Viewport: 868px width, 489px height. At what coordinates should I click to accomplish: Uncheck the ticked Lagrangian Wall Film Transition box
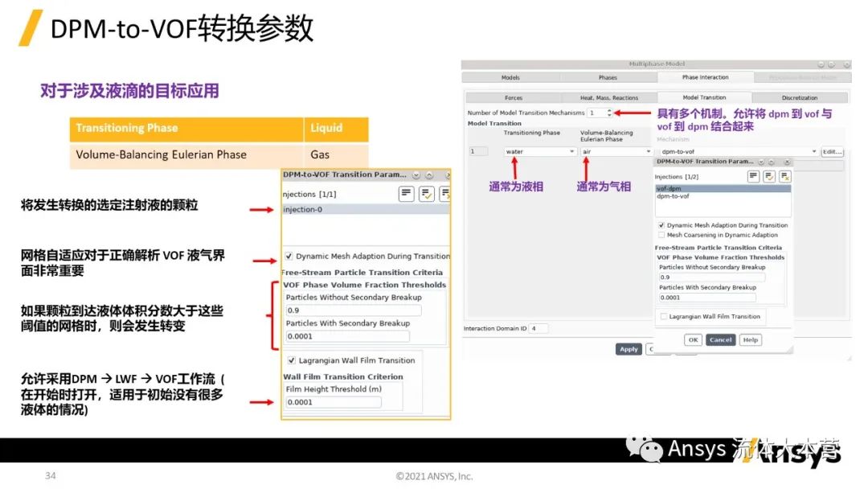pos(291,360)
